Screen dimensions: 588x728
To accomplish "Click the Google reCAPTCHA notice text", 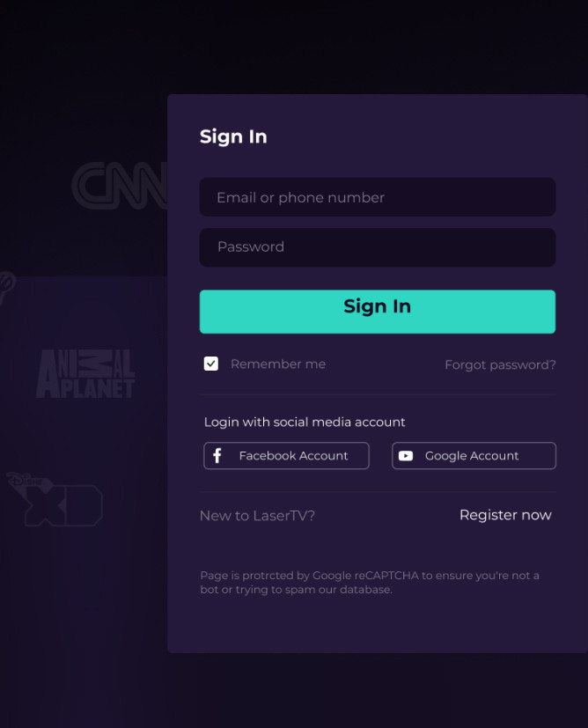I will (x=370, y=582).
